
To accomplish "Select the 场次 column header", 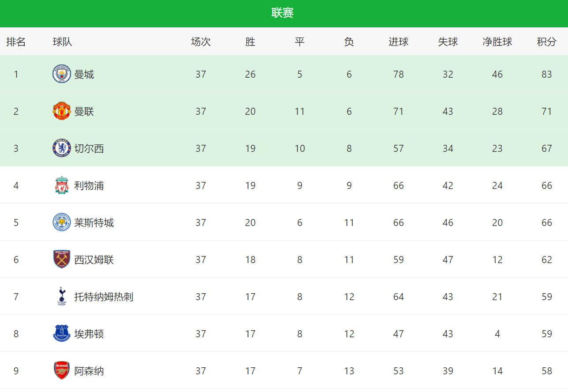I will (x=201, y=42).
